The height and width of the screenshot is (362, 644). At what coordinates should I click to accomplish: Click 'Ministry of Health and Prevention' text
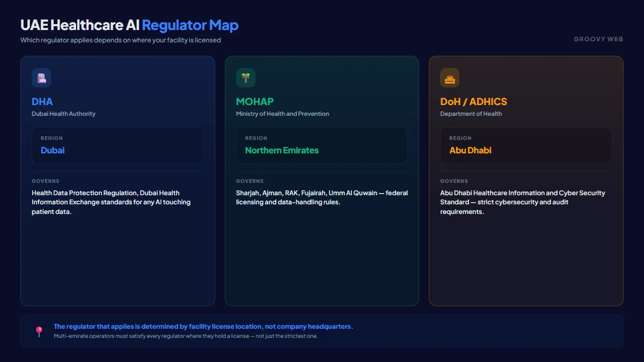click(283, 114)
